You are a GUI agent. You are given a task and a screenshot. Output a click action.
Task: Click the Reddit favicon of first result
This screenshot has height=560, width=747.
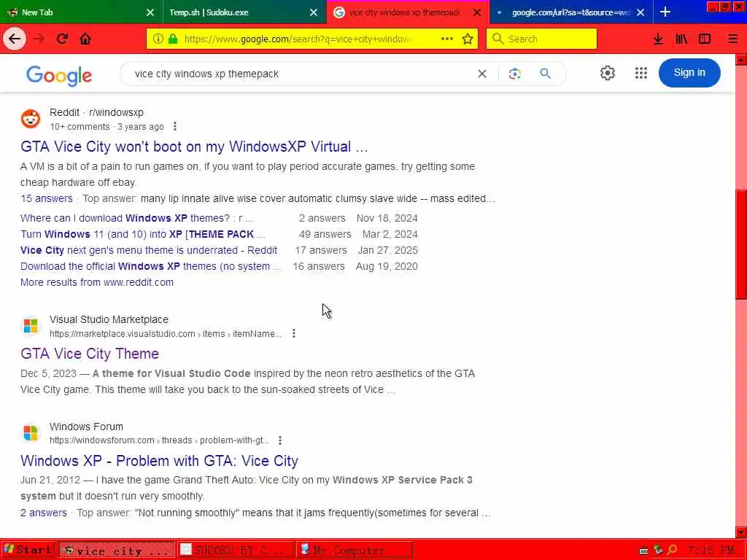click(x=31, y=119)
